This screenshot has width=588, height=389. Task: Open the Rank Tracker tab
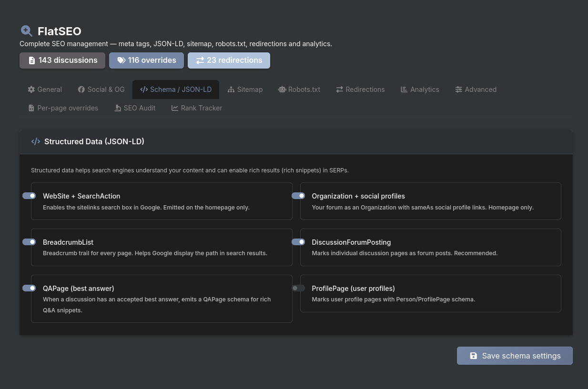(x=197, y=108)
